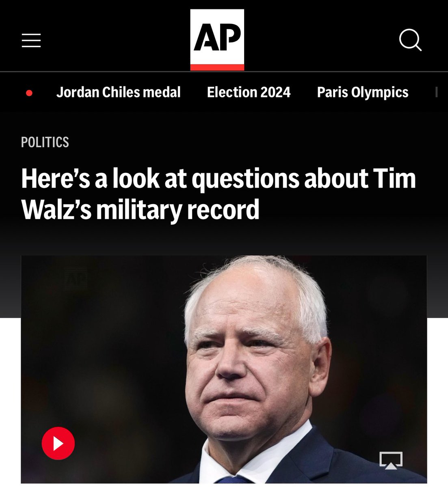Select the Paris Olympics topic
448x487 pixels.
(363, 92)
